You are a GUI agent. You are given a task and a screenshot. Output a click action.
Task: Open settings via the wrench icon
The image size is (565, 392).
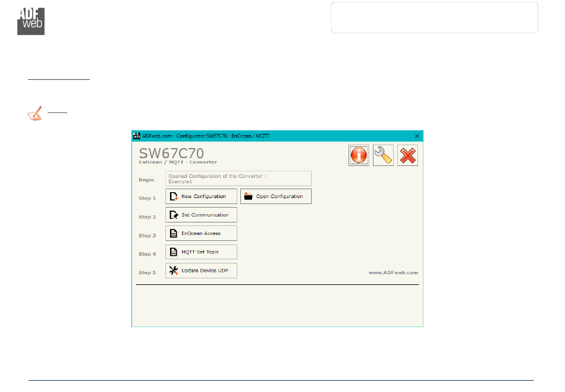pyautogui.click(x=383, y=155)
